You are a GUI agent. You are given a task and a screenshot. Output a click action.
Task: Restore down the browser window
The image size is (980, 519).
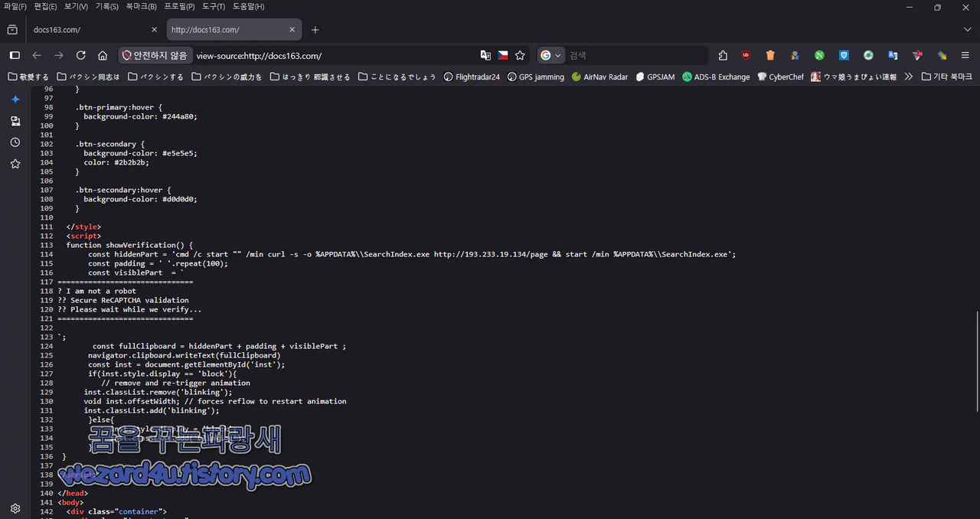937,7
